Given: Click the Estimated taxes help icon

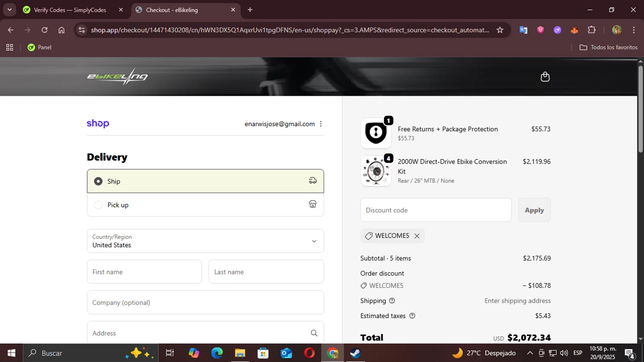Looking at the screenshot, I should (412, 316).
